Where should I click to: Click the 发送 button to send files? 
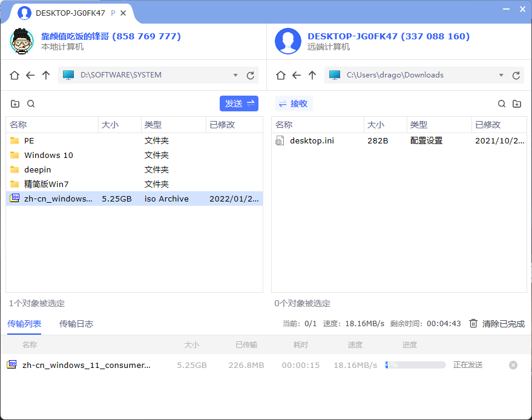coord(238,103)
